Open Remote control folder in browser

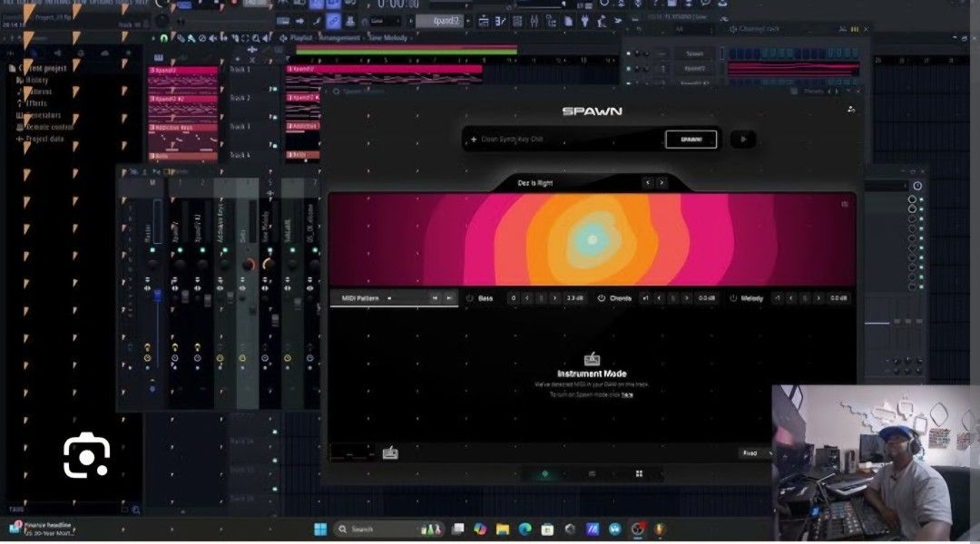point(47,127)
